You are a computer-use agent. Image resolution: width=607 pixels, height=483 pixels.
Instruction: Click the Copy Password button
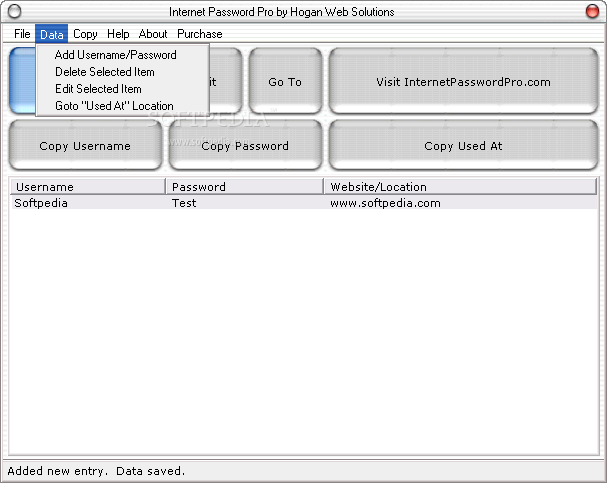[x=245, y=146]
